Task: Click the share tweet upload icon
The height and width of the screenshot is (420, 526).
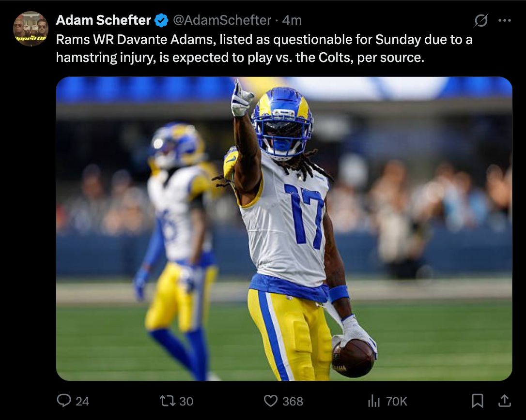Action: point(504,401)
